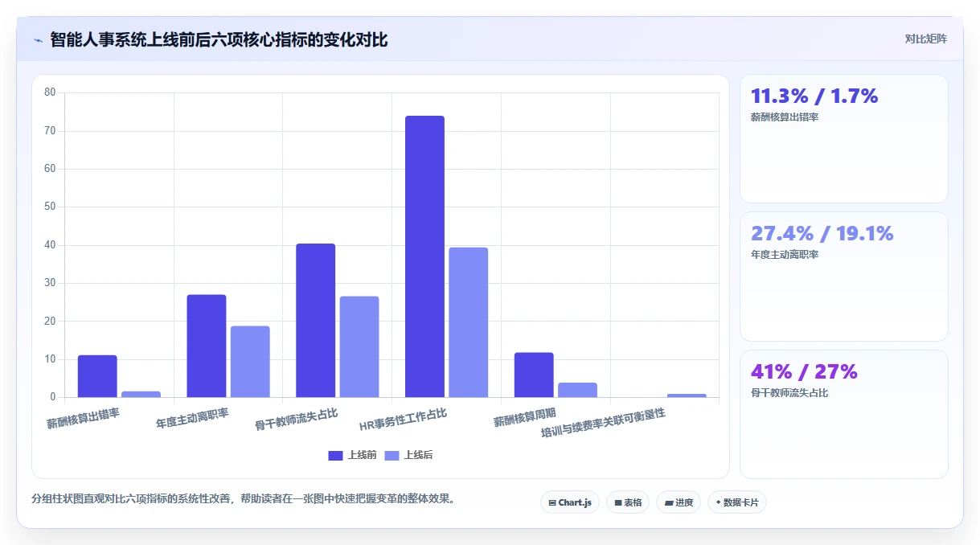The width and height of the screenshot is (980, 545).
Task: Click the y-axis value 80
Action: click(50, 92)
